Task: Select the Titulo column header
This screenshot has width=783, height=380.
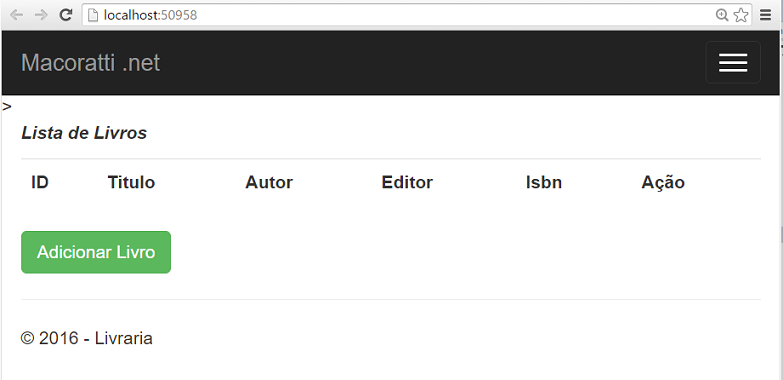Action: [131, 182]
